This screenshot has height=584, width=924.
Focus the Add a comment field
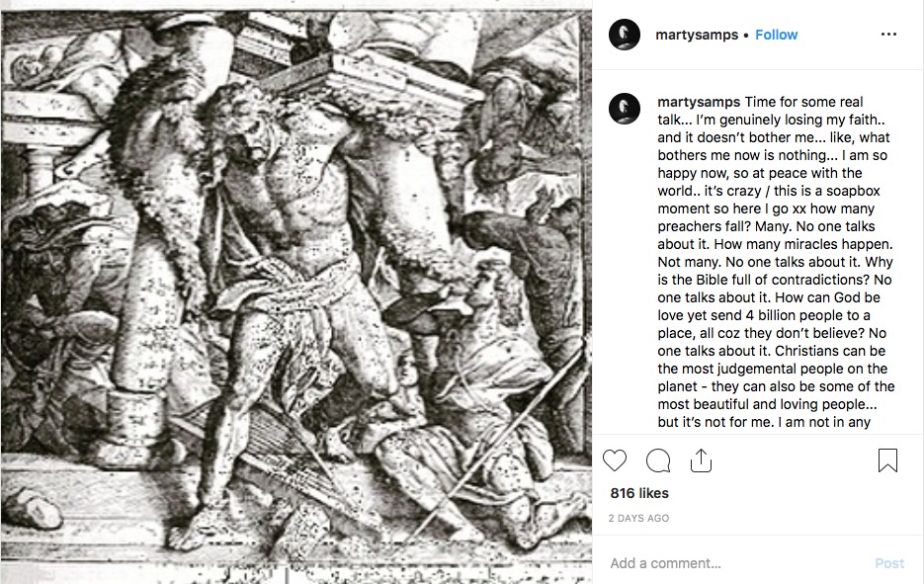[x=736, y=563]
